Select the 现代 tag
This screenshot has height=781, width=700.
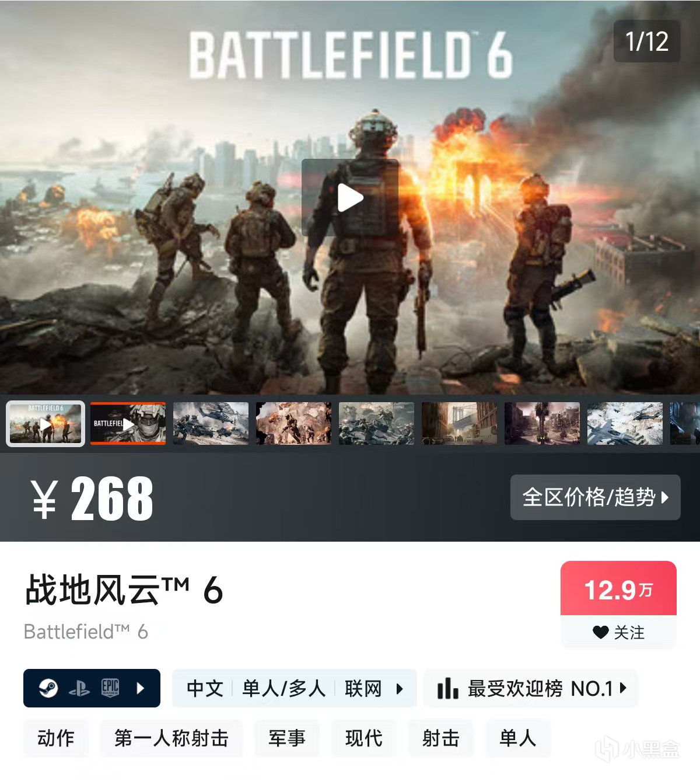click(364, 738)
